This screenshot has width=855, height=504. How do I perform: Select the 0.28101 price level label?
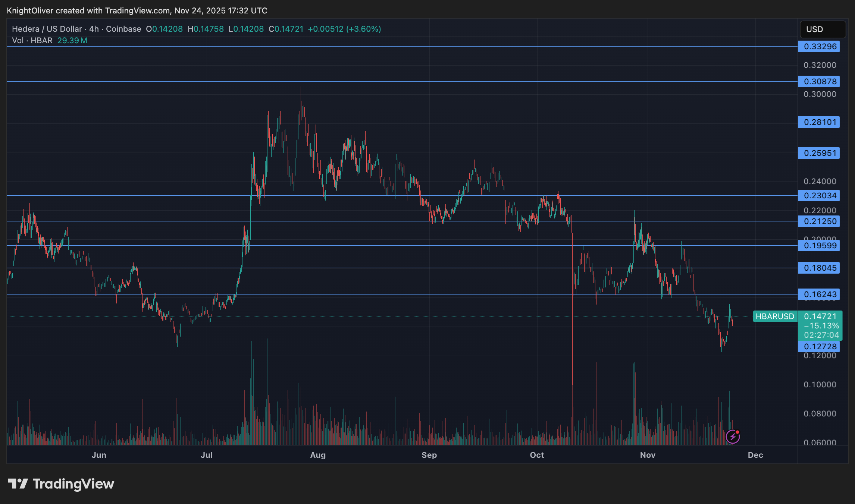click(x=819, y=122)
